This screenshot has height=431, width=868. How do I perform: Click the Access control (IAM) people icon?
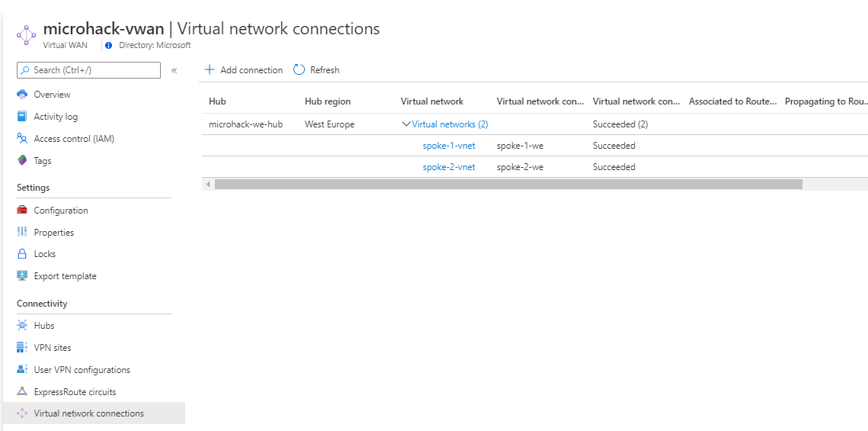coord(22,139)
